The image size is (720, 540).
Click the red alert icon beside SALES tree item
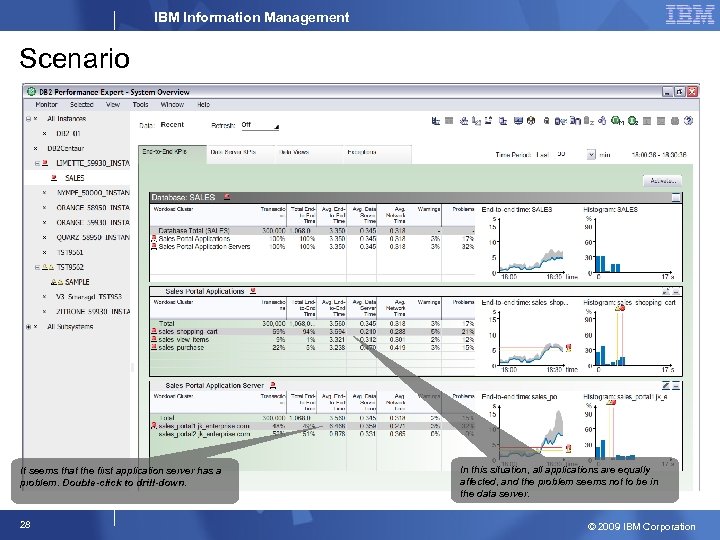point(54,178)
